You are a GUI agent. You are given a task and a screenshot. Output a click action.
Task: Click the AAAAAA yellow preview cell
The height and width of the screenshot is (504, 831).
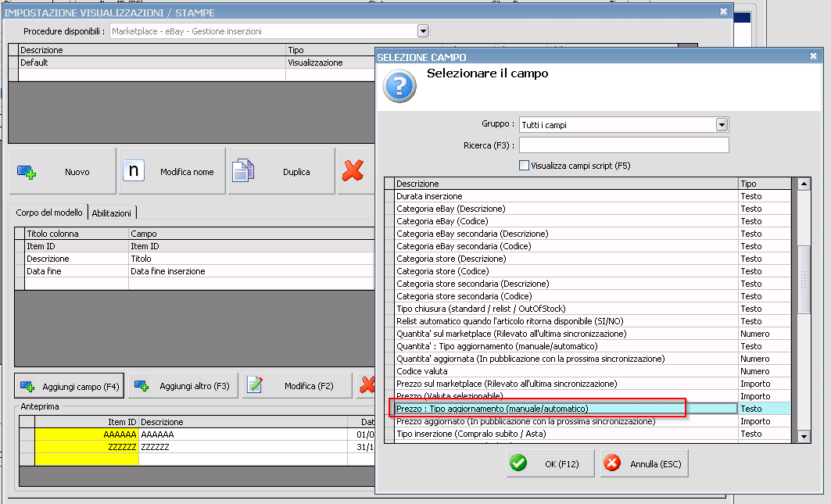pos(87,434)
